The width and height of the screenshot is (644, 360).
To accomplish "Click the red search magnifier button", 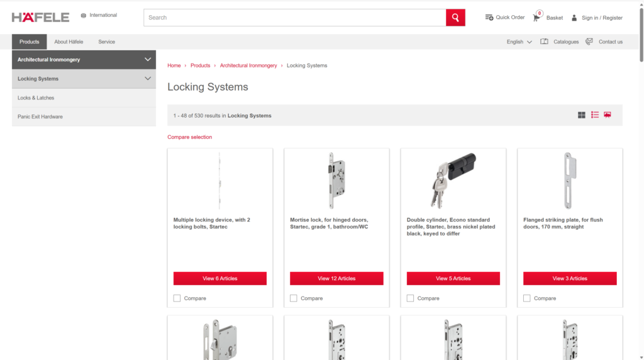I will [455, 18].
